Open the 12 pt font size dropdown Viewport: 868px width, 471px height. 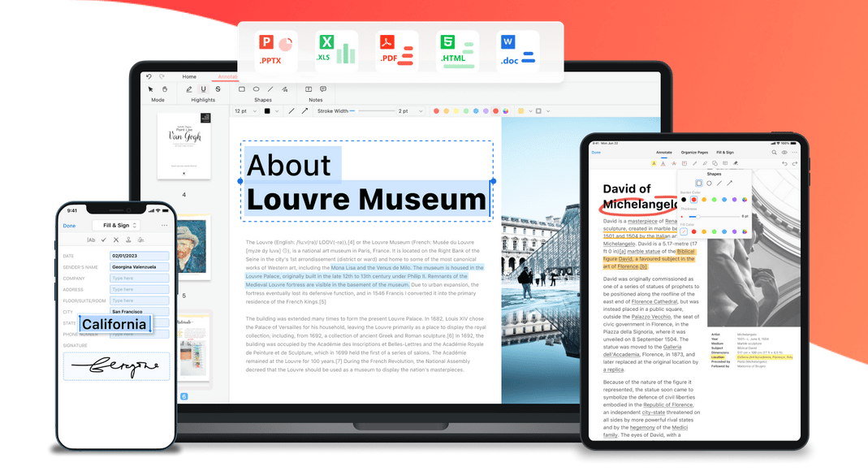[x=245, y=111]
